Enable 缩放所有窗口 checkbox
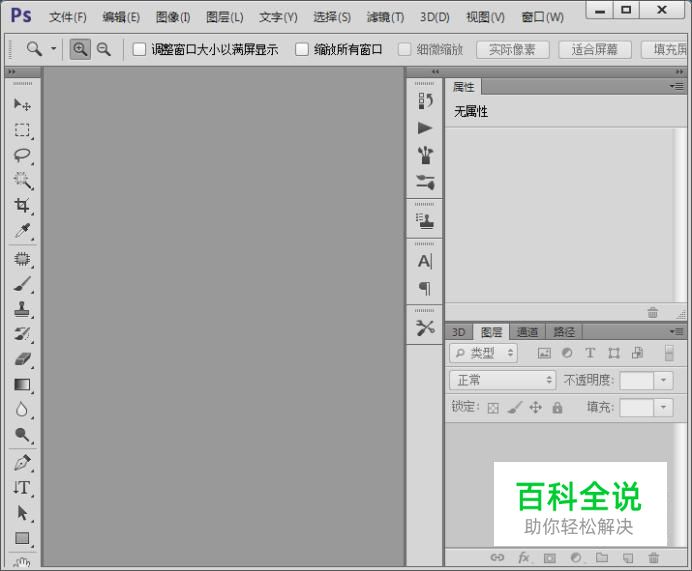The image size is (692, 571). pos(301,49)
